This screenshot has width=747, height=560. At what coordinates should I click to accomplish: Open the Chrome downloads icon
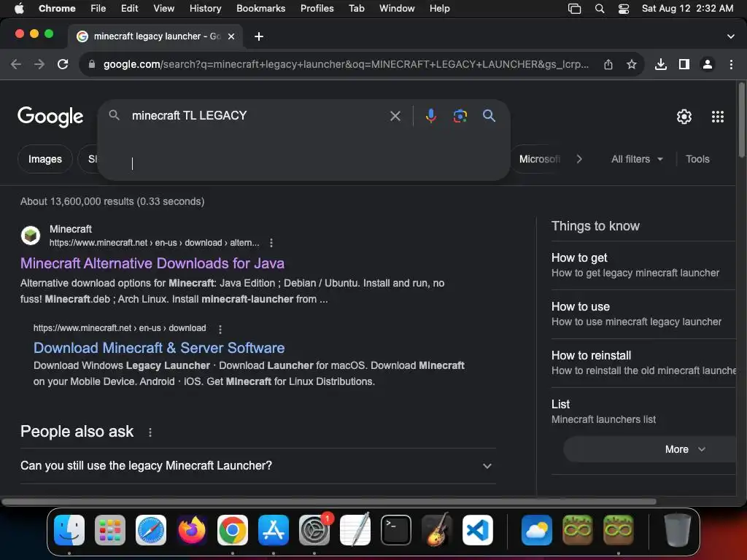click(x=661, y=64)
